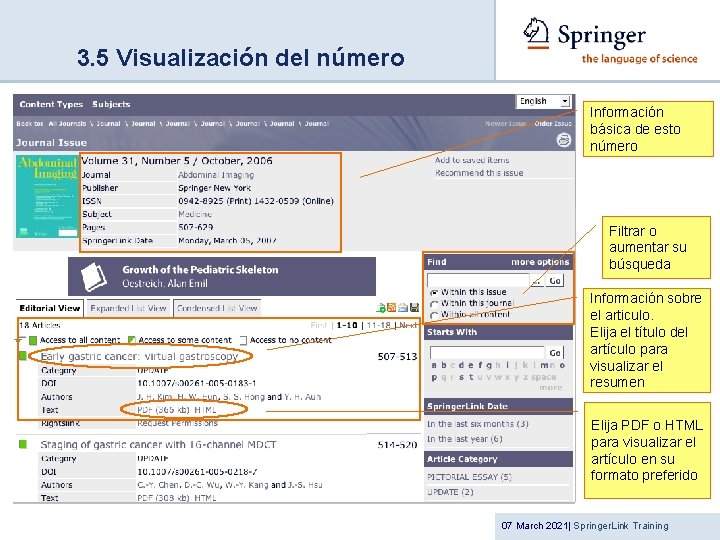
Task: Select the Within all content radio button
Action: click(434, 315)
